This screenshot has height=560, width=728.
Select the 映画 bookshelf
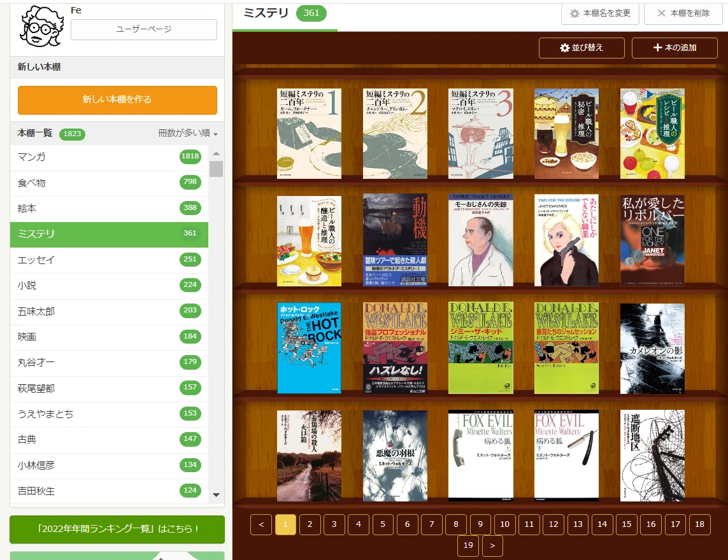point(109,337)
